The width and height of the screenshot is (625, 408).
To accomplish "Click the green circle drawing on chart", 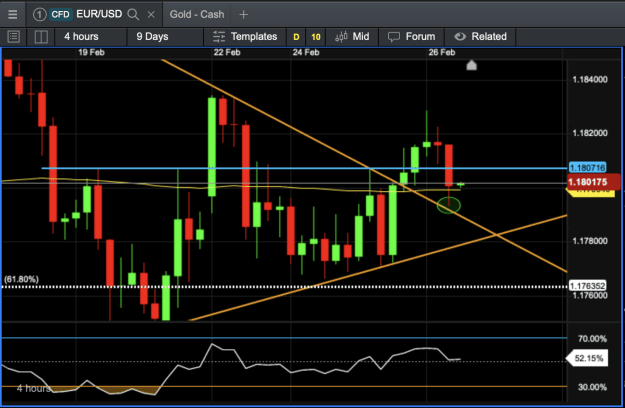I will click(448, 206).
